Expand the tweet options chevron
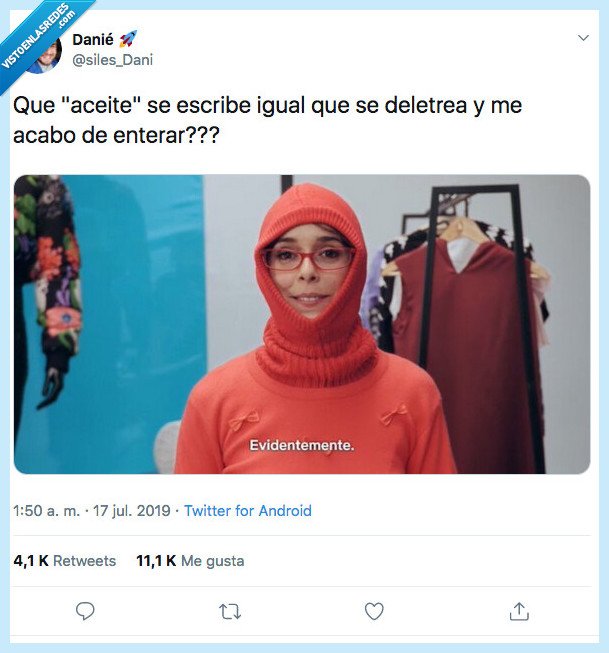 (584, 38)
